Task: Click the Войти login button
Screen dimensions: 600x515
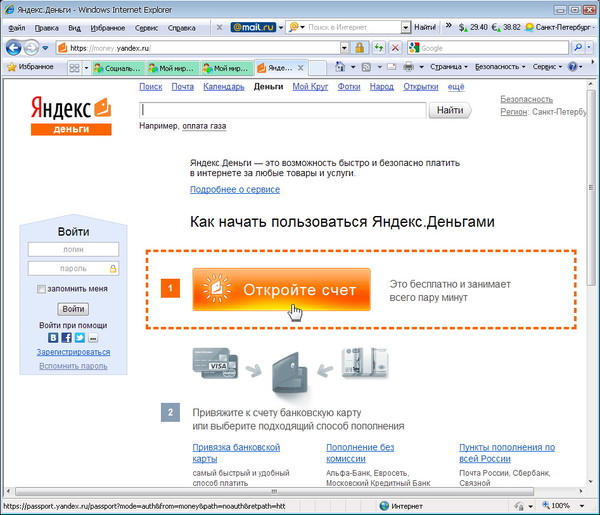Action: (x=73, y=309)
